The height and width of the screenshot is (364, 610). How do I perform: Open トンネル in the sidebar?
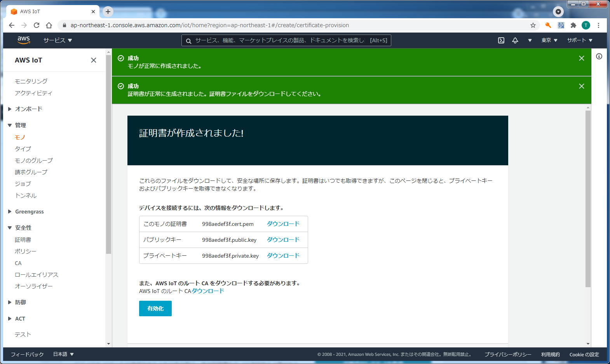pyautogui.click(x=26, y=196)
